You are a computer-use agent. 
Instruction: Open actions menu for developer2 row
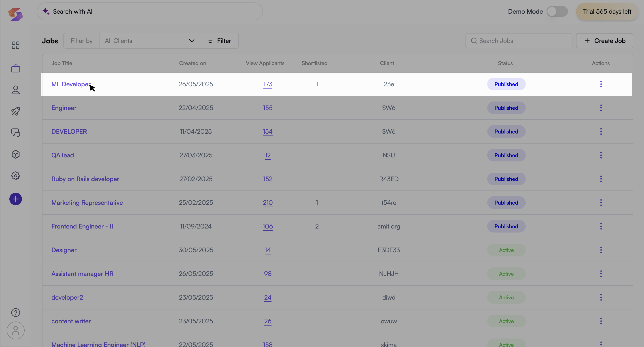[601, 297]
